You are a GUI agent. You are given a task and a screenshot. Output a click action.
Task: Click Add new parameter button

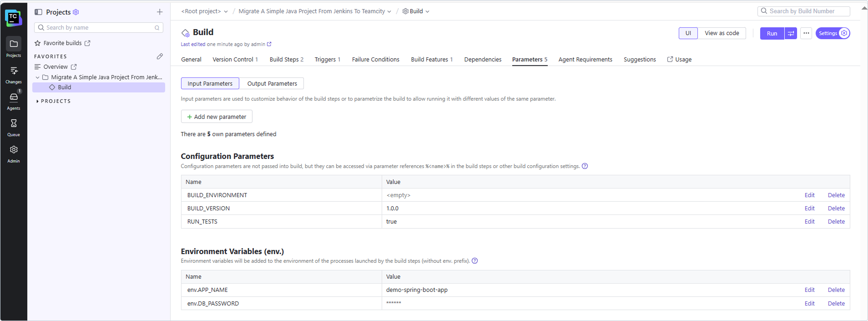[217, 117]
